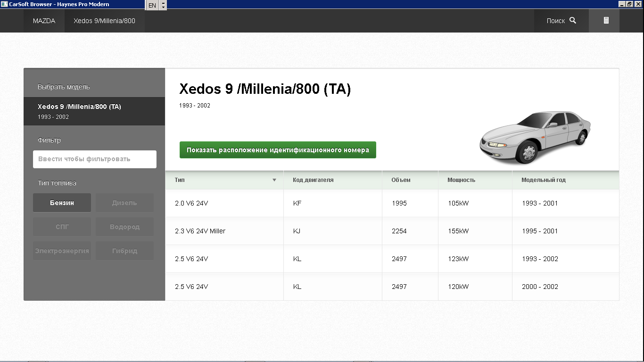Open the calculator icon in the top bar
Viewport: 644px width, 362px height.
[606, 21]
